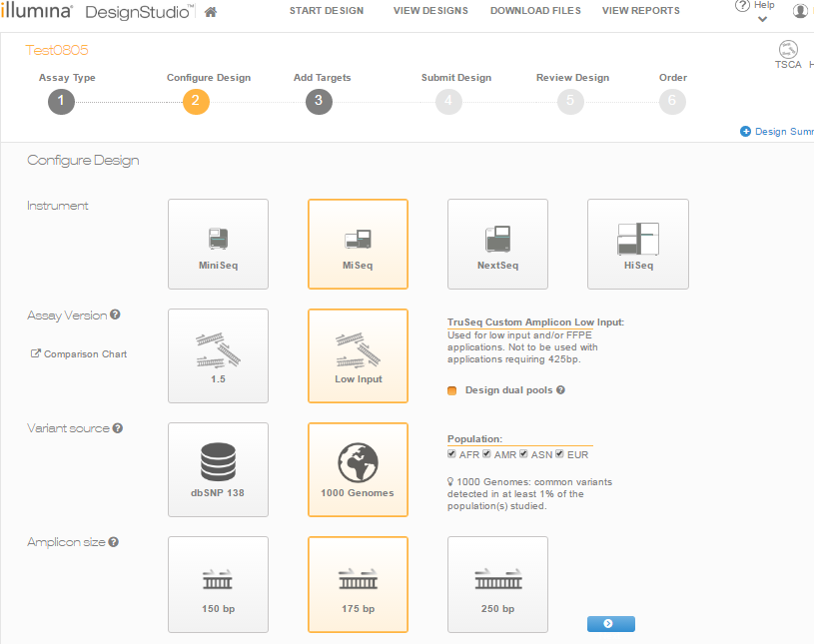Screen dimensions: 814x644
Task: Go to home via house icon
Action: pyautogui.click(x=211, y=12)
